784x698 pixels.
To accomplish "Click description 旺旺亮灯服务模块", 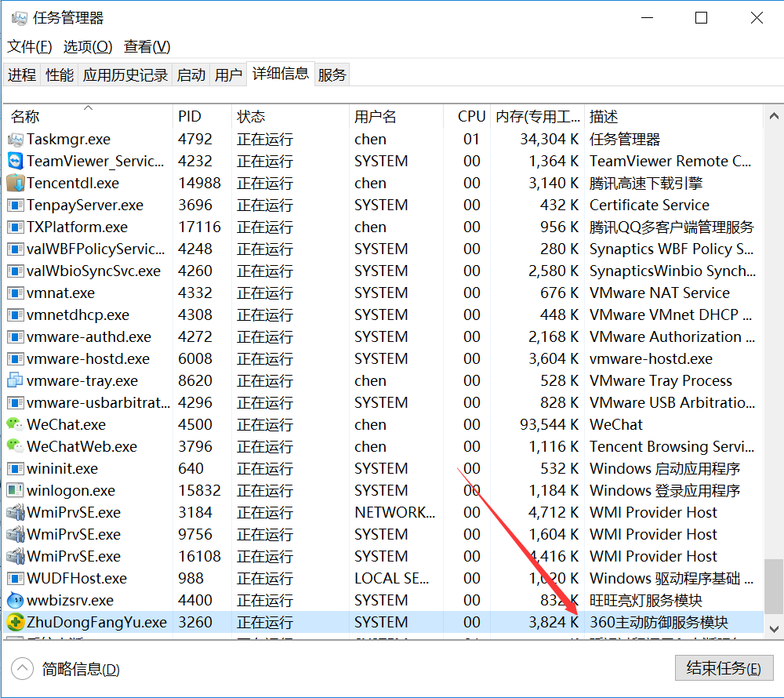I will pos(646,600).
